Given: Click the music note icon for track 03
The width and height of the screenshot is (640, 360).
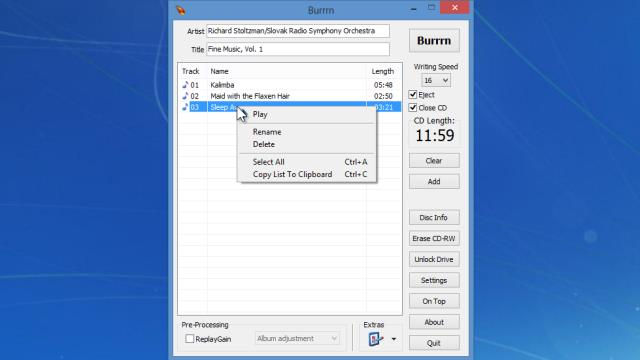Looking at the screenshot, I should pos(185,107).
